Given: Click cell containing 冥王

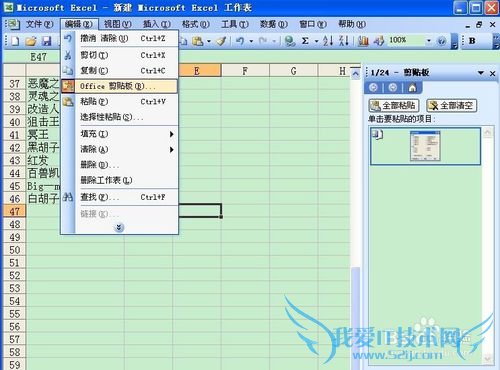Looking at the screenshot, I should [x=43, y=135].
